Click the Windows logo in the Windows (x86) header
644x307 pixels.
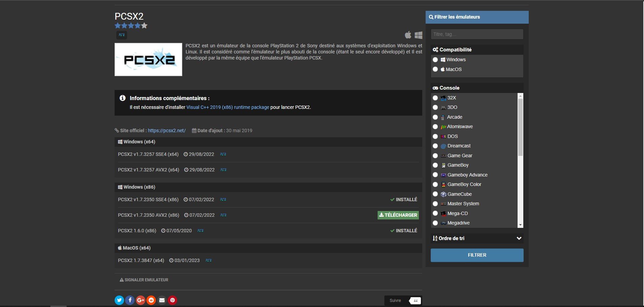[120, 187]
